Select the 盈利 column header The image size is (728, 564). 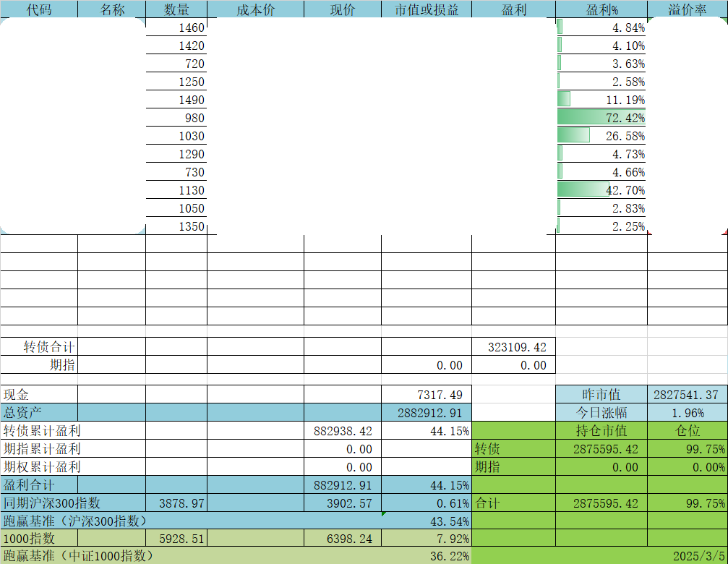coord(513,9)
